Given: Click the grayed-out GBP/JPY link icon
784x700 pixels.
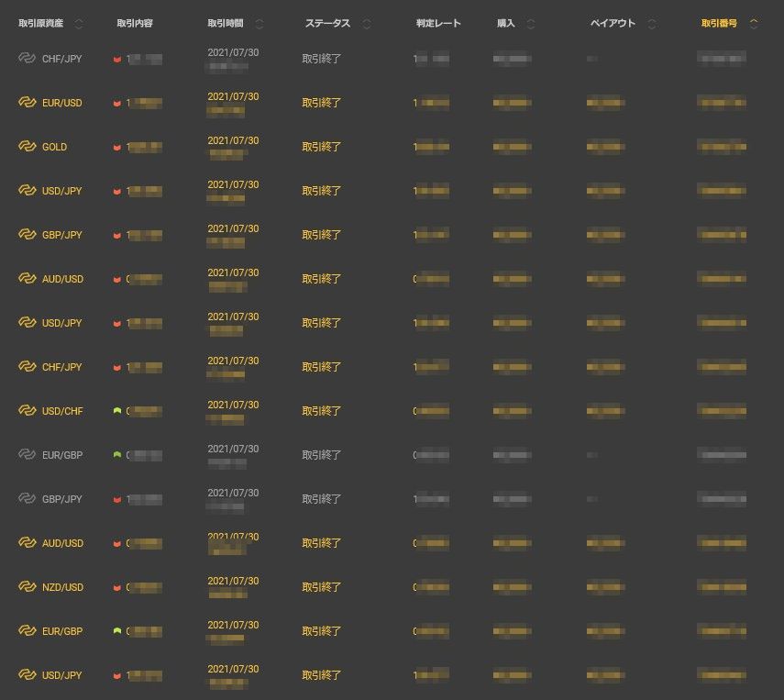Looking at the screenshot, I should click(x=27, y=499).
